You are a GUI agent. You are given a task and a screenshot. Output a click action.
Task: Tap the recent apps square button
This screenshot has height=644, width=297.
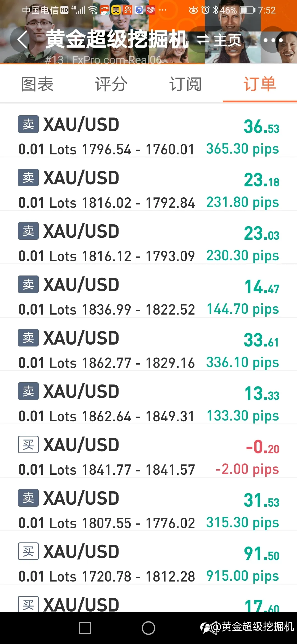pyautogui.click(x=85, y=628)
